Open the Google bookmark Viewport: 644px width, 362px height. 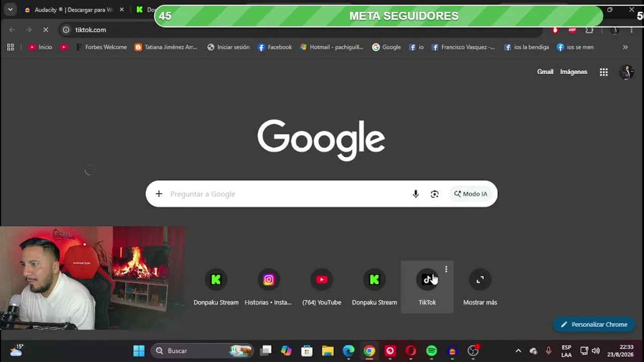[x=387, y=47]
